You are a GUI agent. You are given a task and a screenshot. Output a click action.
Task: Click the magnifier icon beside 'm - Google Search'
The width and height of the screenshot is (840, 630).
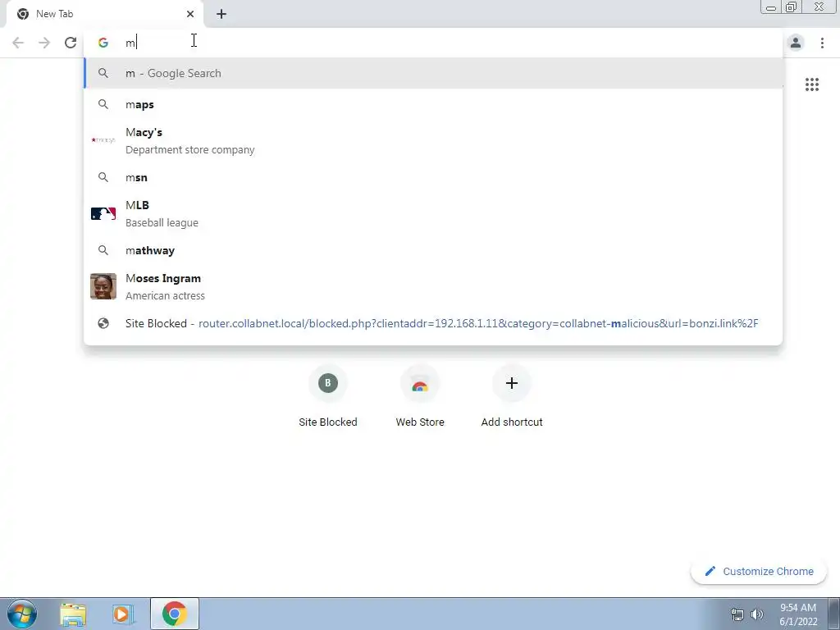[x=103, y=73]
